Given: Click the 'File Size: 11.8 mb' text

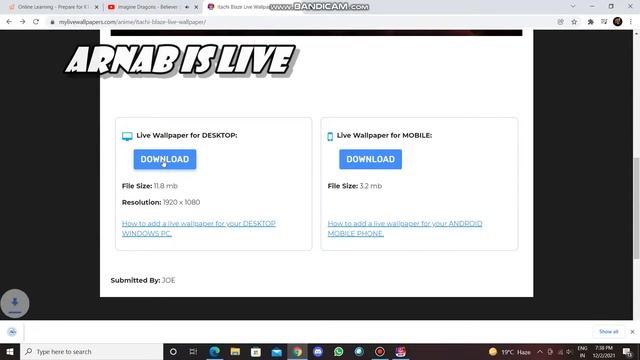Looking at the screenshot, I should click(x=149, y=186).
